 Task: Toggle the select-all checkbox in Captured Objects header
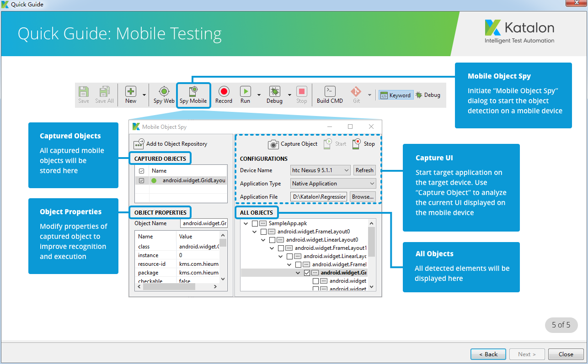click(141, 171)
